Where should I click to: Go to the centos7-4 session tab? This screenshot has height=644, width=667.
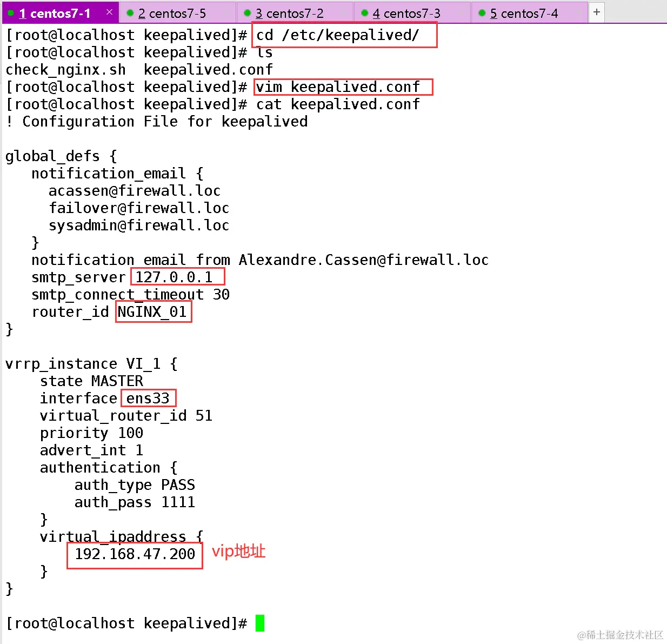tap(529, 13)
